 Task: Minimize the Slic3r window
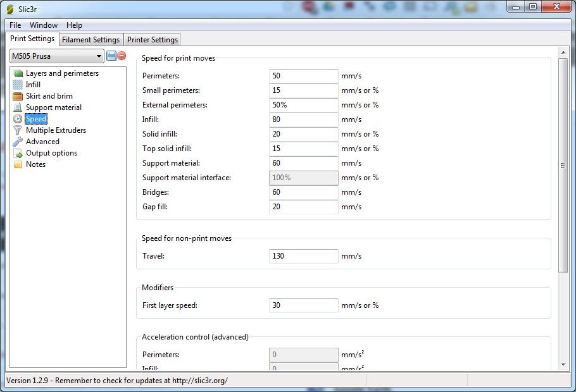[516, 6]
